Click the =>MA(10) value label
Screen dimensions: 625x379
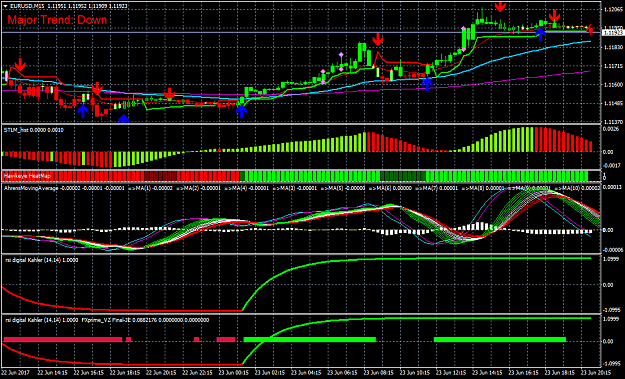(577, 188)
